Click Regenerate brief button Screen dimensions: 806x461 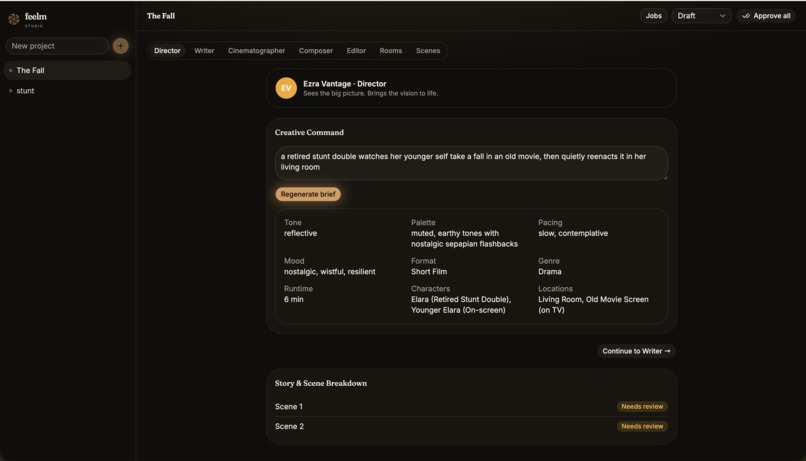(x=308, y=194)
